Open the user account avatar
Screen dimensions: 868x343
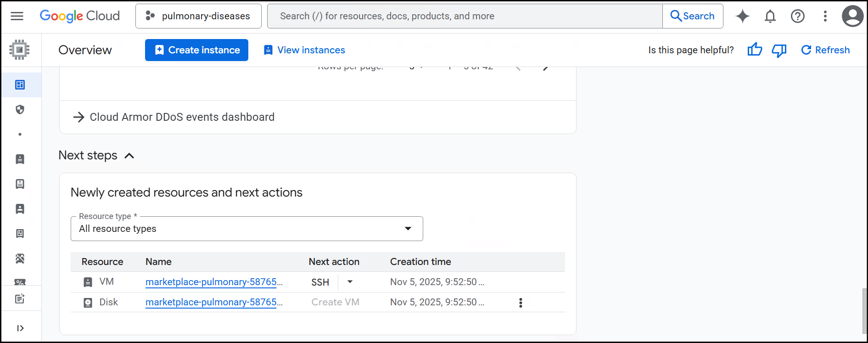click(852, 16)
